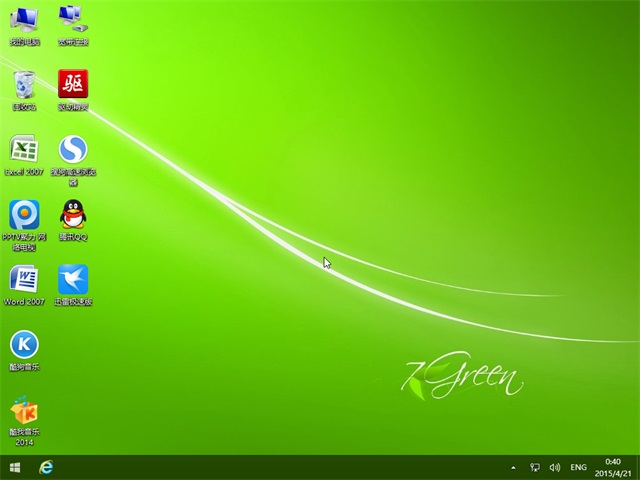This screenshot has height=480, width=640.
Task: Click the network status tray icon
Action: 535,467
